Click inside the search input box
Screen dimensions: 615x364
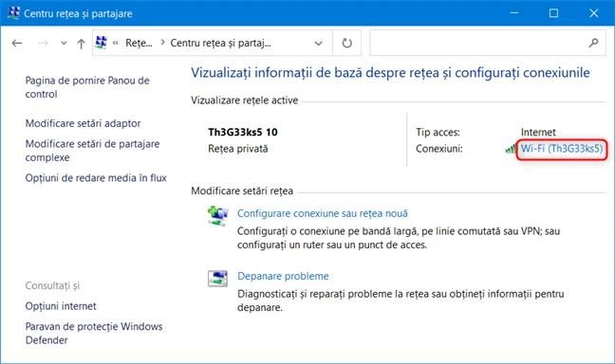click(x=478, y=43)
